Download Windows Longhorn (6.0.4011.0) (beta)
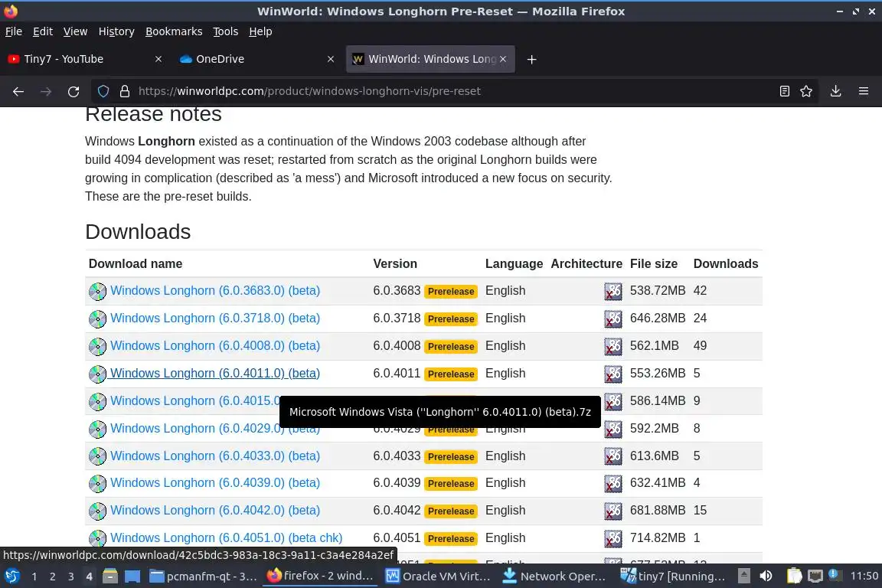Screen dimensions: 882x588 [215, 373]
